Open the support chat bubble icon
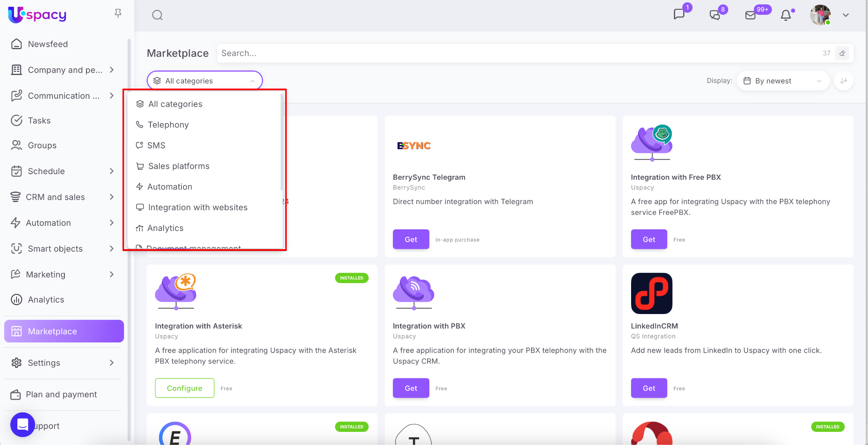 point(22,424)
